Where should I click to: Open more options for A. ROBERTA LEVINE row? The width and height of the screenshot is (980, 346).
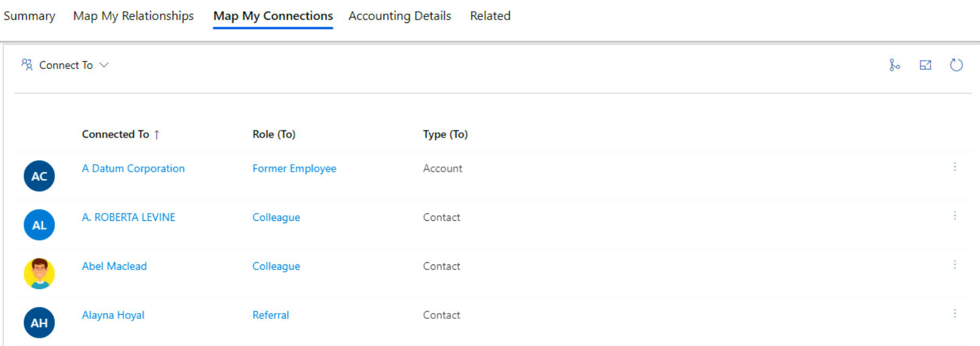[955, 216]
